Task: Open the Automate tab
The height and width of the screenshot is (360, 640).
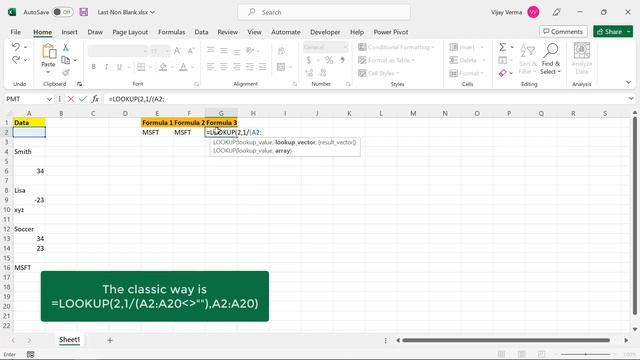Action: 286,32
